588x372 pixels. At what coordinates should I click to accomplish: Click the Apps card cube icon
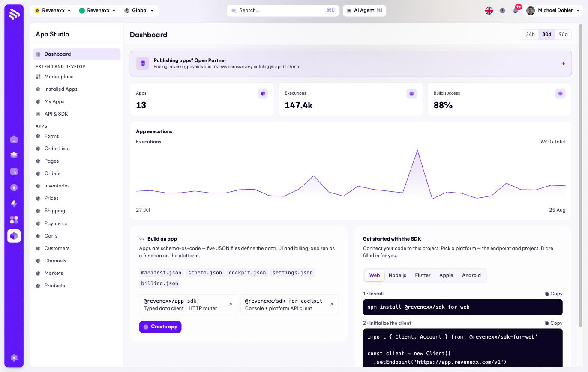263,94
